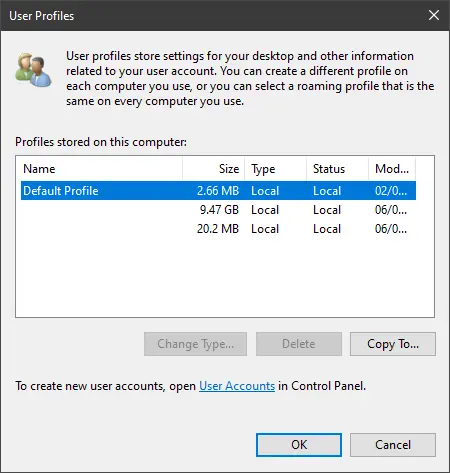Click the 06/0... date of 9.47 GB profile
Image resolution: width=450 pixels, height=473 pixels.
tap(391, 210)
